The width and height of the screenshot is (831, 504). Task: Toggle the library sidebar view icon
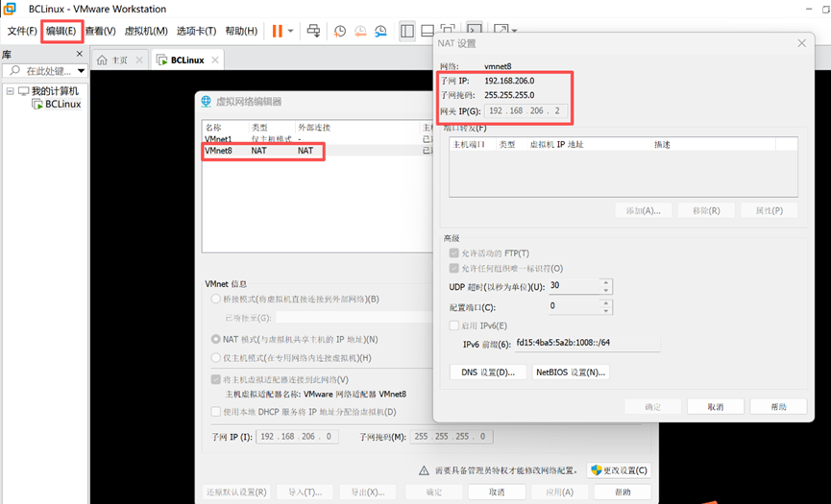[407, 32]
